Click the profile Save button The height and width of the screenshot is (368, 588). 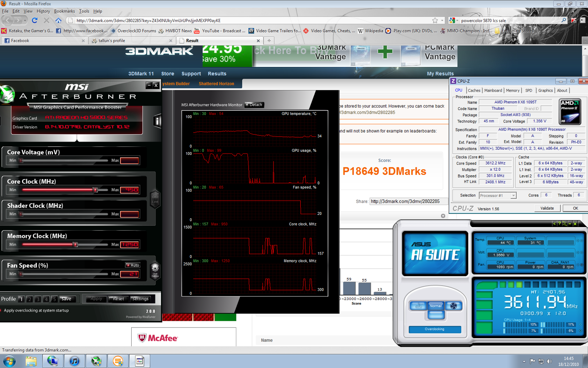pyautogui.click(x=67, y=299)
